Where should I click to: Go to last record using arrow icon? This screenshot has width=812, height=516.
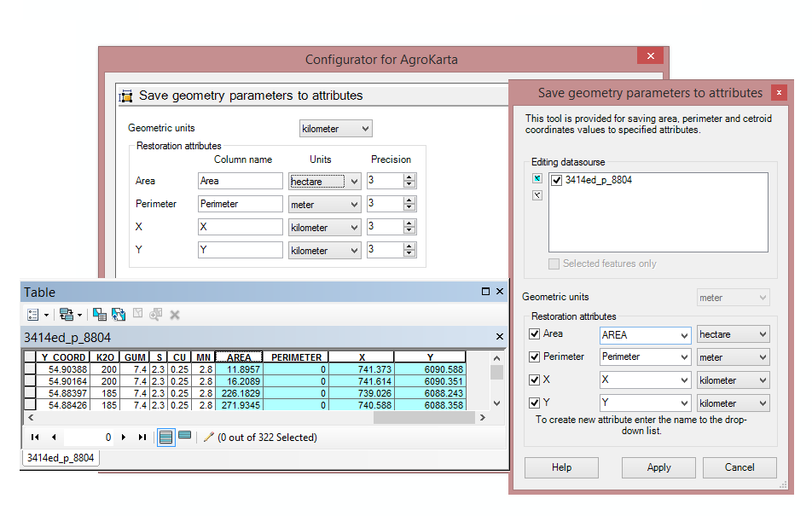142,437
